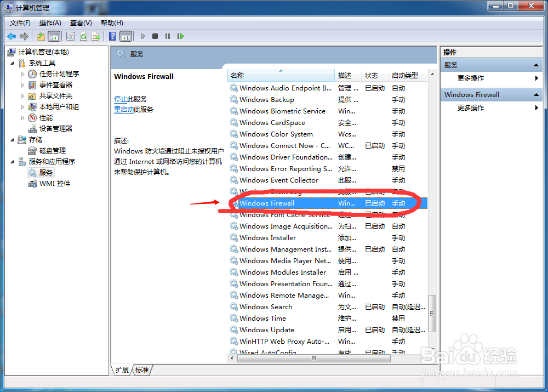Screen dimensions: 548x392
Task: Select the Windows Modules Installer service
Action: [328, 272]
